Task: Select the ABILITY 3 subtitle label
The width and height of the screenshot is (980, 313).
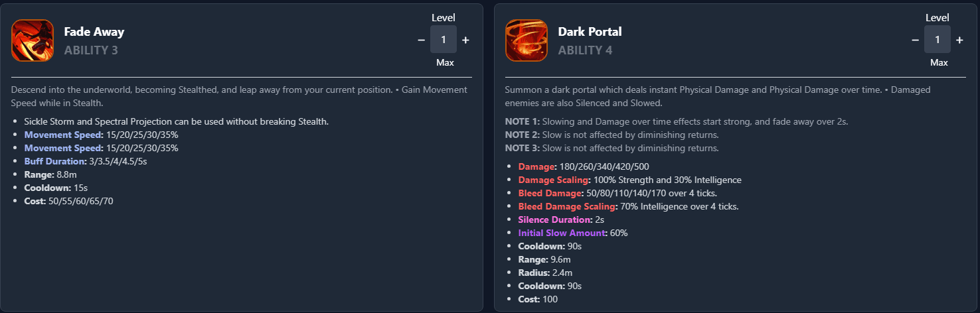Action: point(91,50)
